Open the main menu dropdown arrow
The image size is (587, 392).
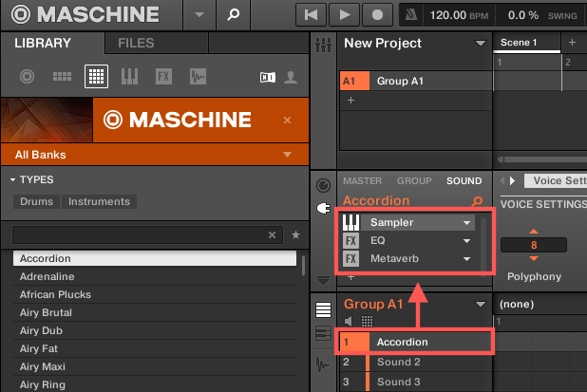pos(199,15)
